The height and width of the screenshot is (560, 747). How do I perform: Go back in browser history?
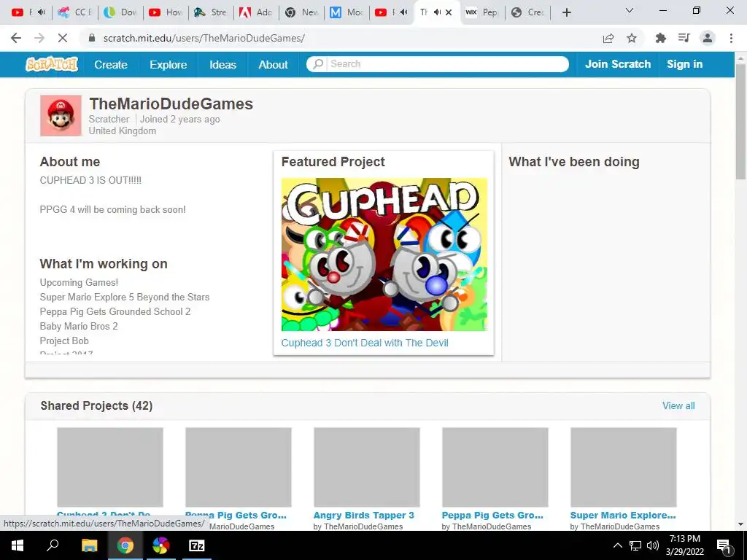(16, 38)
